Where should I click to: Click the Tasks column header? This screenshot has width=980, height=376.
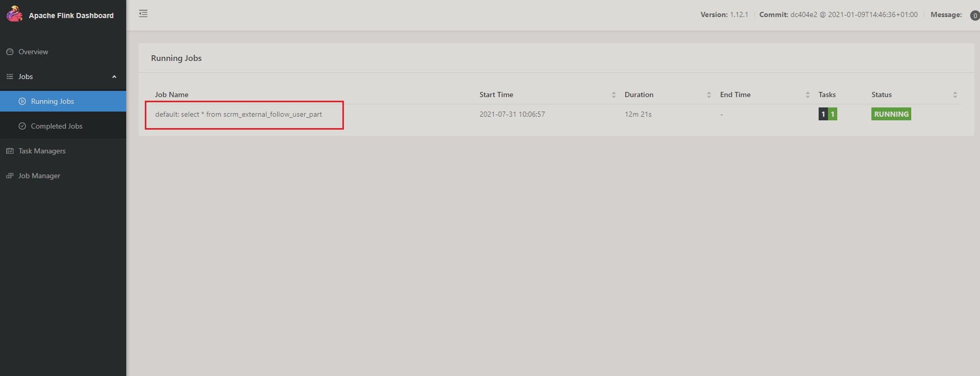tap(827, 95)
